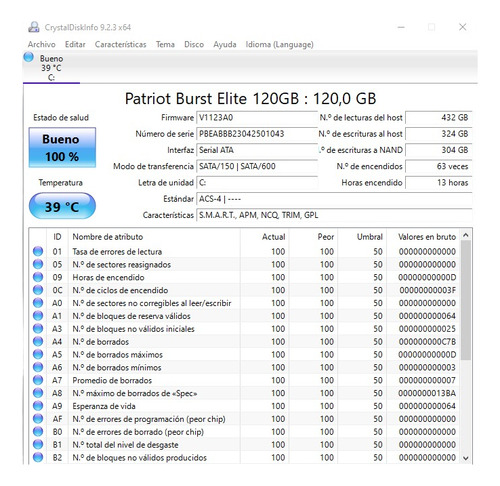The height and width of the screenshot is (486, 500).
Task: Click the NAND writes value 304 GB
Action: (x=439, y=150)
